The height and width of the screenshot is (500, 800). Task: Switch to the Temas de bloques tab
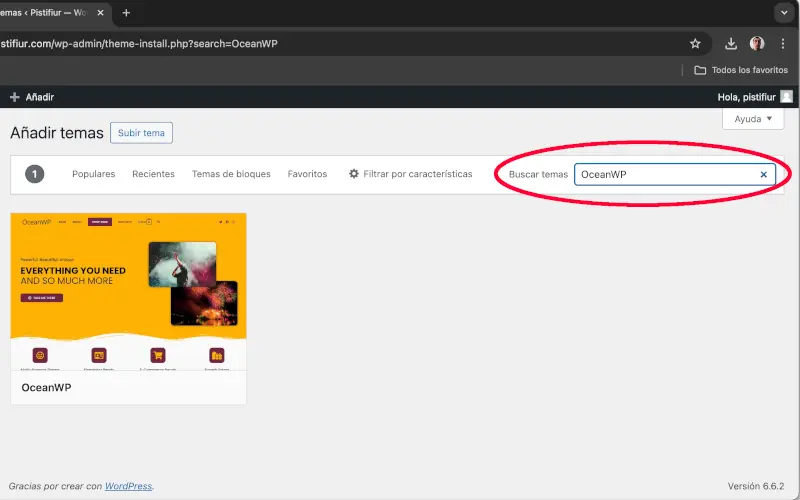click(231, 174)
